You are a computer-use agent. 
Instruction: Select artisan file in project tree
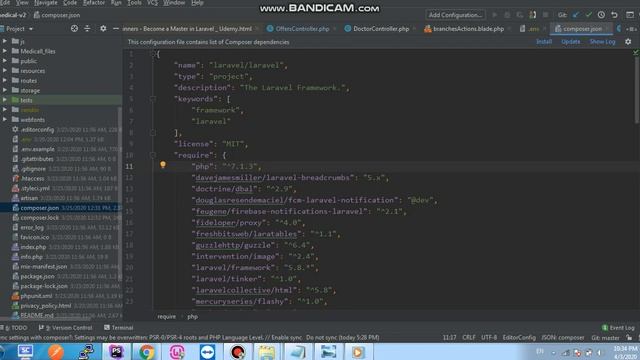[x=29, y=198]
